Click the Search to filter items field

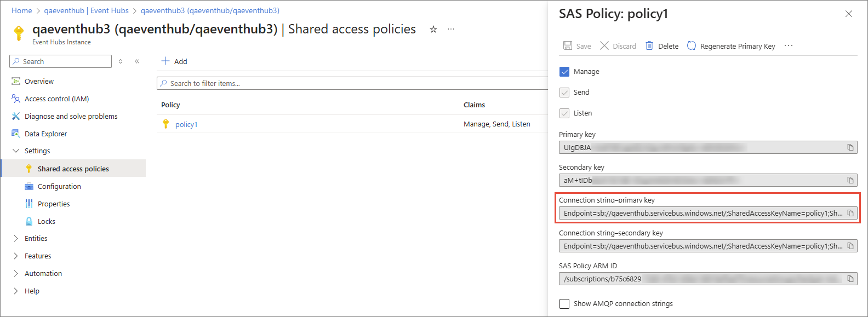pyautogui.click(x=351, y=83)
